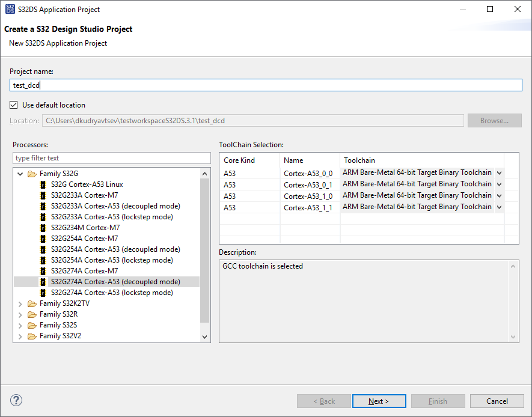Click the chip icon beside S32G234M Cortex-M7

coord(43,228)
